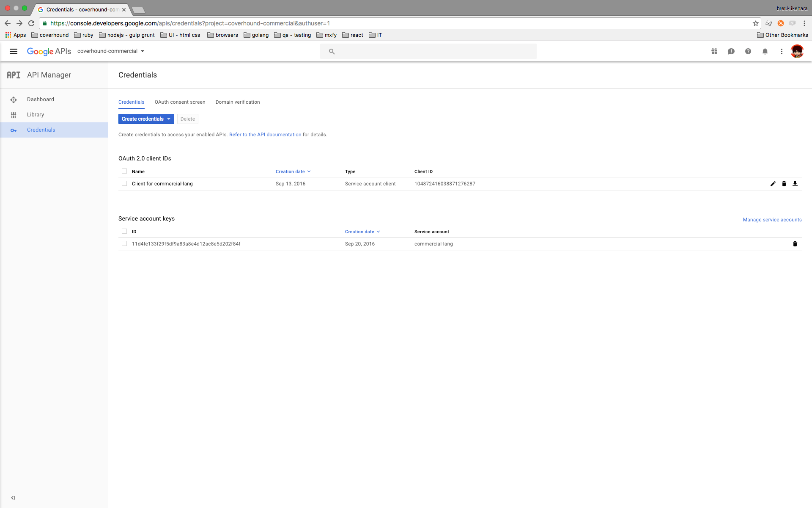This screenshot has width=812, height=508.
Task: Open the hamburger navigation menu
Action: [14, 51]
